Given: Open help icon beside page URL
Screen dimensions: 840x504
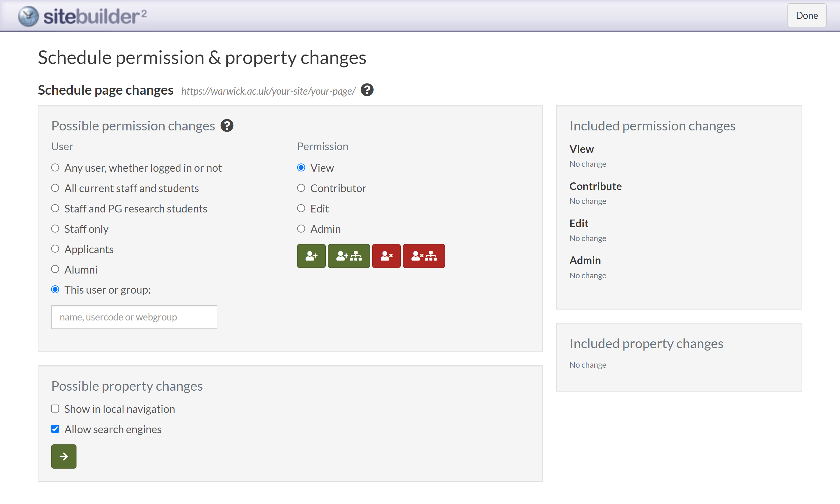Looking at the screenshot, I should pos(367,90).
